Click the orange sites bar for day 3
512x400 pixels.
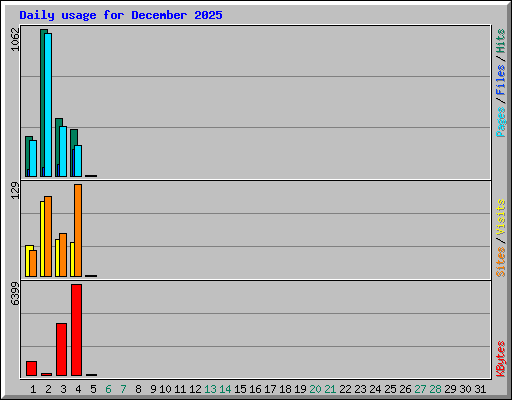pos(63,255)
